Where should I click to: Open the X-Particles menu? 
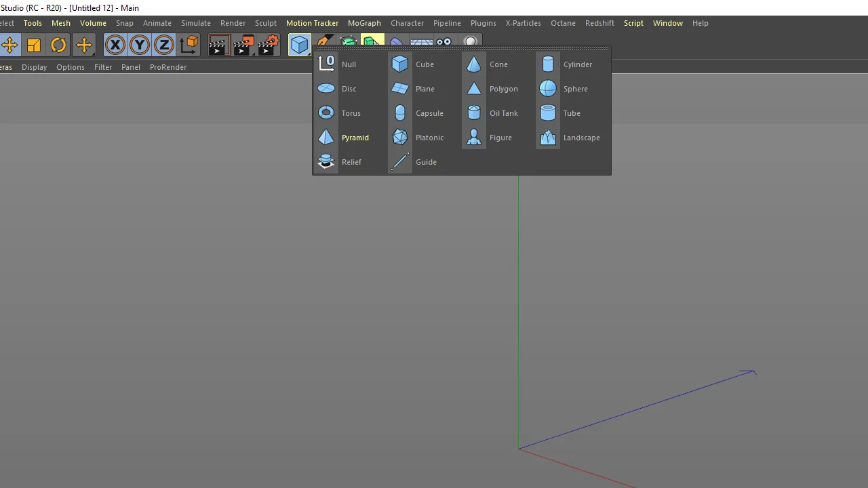click(x=523, y=23)
